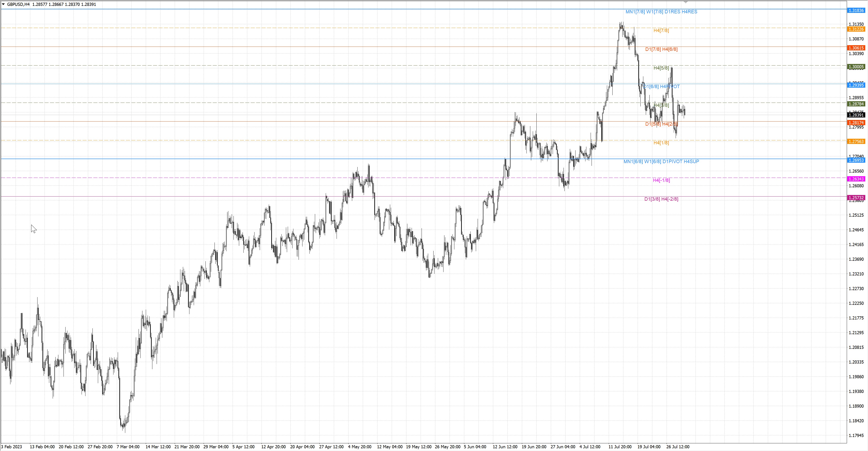Select the D1[3/8] H4[-2/8] label
This screenshot has width=868, height=451.
coord(661,199)
